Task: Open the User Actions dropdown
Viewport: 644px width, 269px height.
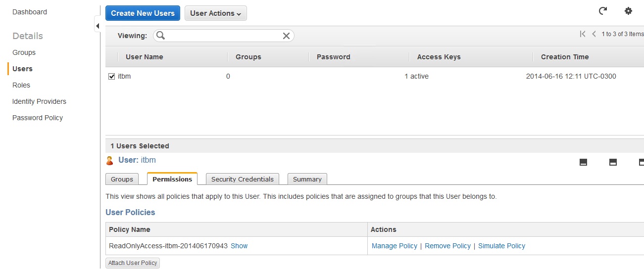Action: (x=215, y=13)
